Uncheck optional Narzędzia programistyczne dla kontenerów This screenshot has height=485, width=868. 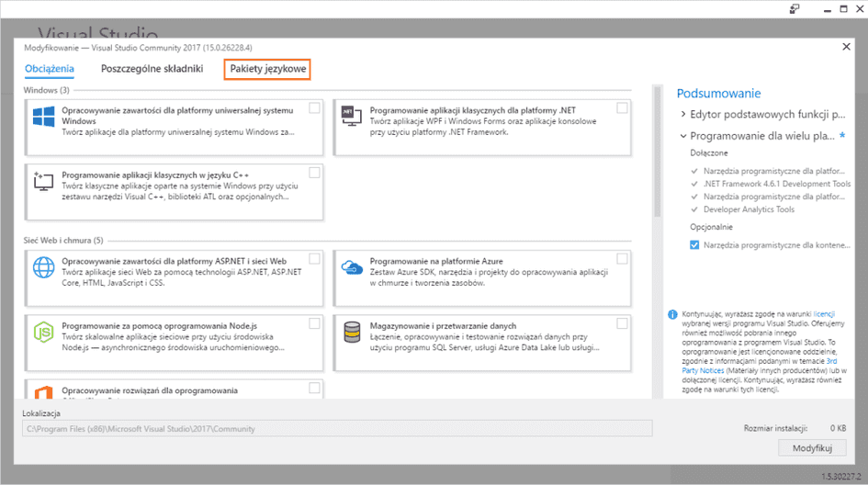point(695,244)
